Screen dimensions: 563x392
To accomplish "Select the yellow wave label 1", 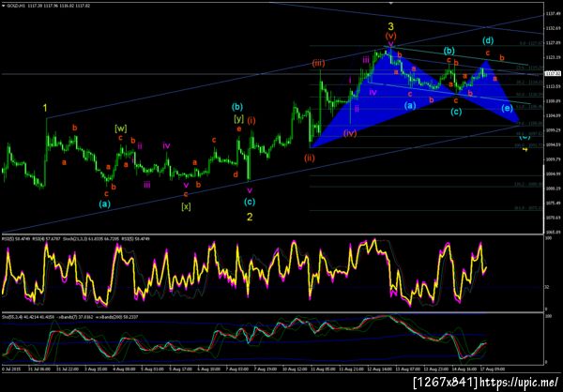I will tap(46, 108).
